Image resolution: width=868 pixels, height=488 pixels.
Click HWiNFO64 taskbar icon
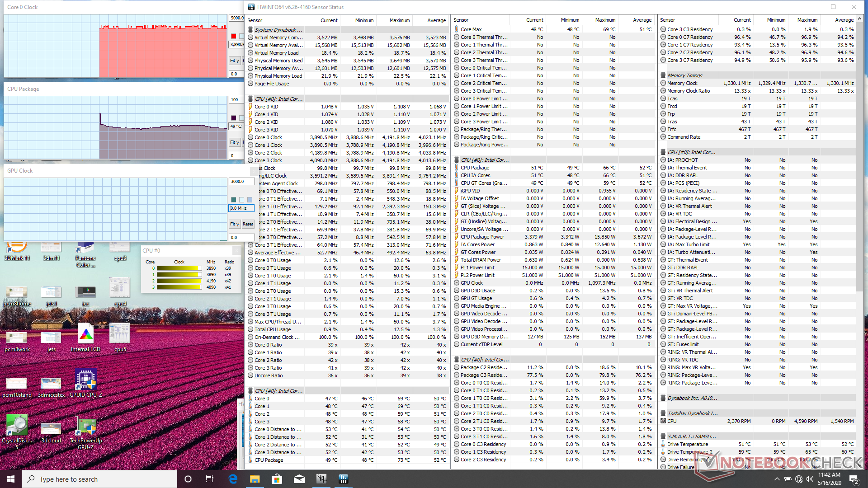coord(343,479)
